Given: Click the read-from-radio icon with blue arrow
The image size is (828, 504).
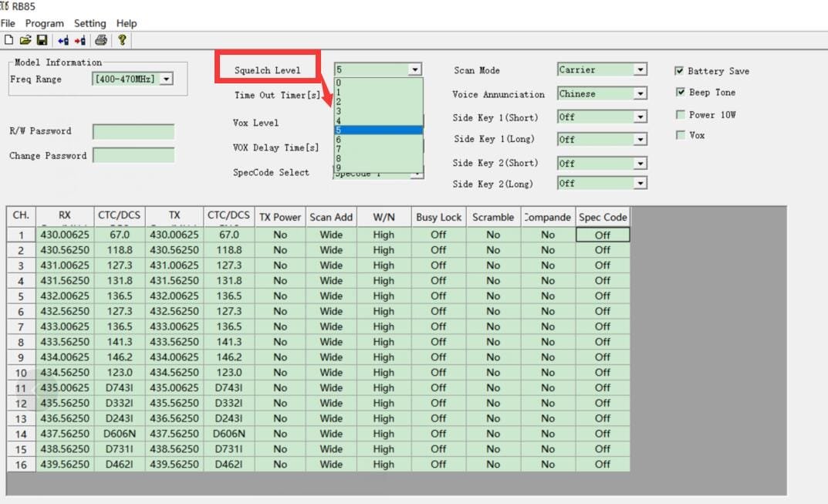Looking at the screenshot, I should 63,40.
